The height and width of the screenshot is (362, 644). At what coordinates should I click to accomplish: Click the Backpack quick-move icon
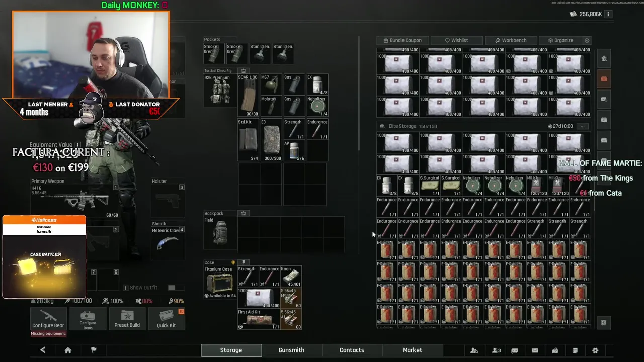click(x=244, y=213)
